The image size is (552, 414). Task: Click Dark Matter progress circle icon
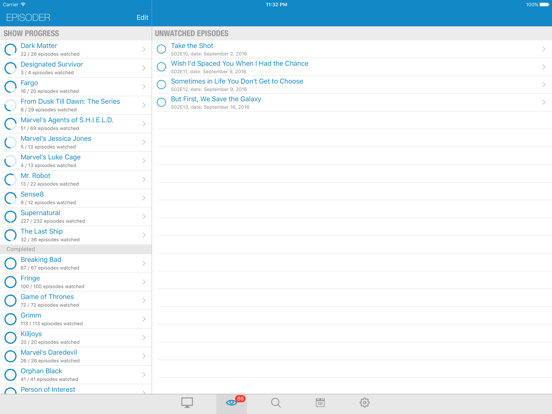[x=10, y=50]
